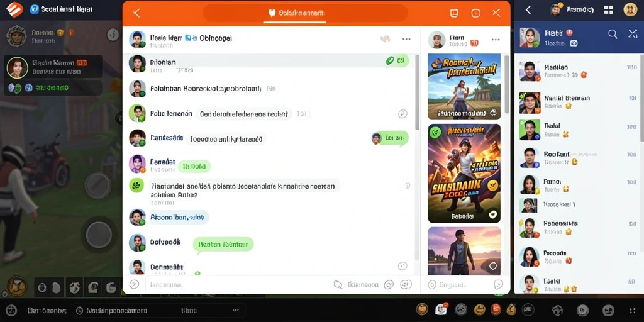Open the first game card thumbnail
The width and height of the screenshot is (644, 322).
tap(464, 87)
